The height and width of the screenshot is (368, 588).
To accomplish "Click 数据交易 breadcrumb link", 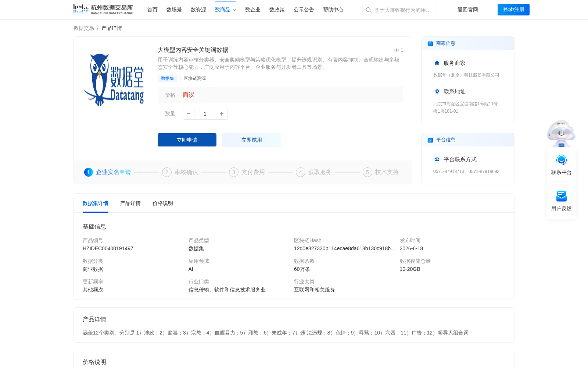I will point(84,28).
